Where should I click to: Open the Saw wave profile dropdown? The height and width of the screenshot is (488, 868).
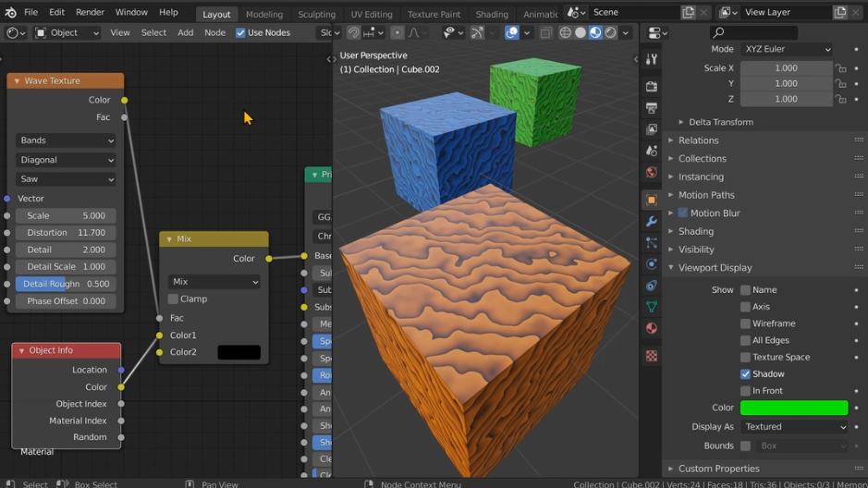(x=66, y=179)
